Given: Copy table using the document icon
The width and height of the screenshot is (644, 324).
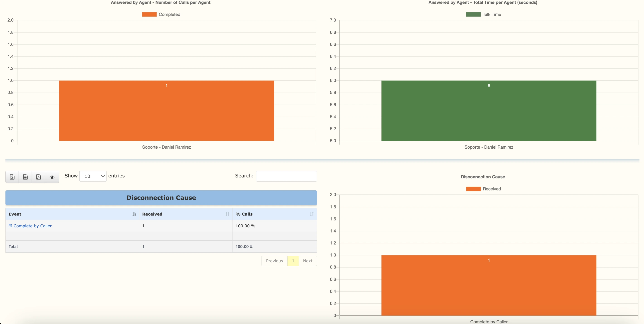Looking at the screenshot, I should click(25, 177).
